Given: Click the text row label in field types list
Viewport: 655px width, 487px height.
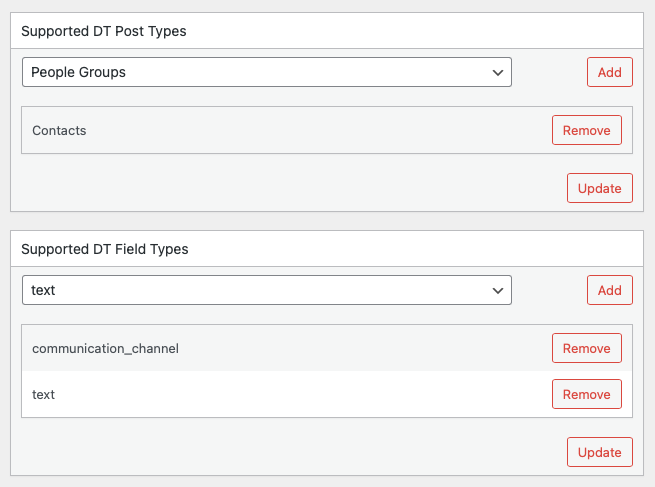Looking at the screenshot, I should tap(43, 395).
